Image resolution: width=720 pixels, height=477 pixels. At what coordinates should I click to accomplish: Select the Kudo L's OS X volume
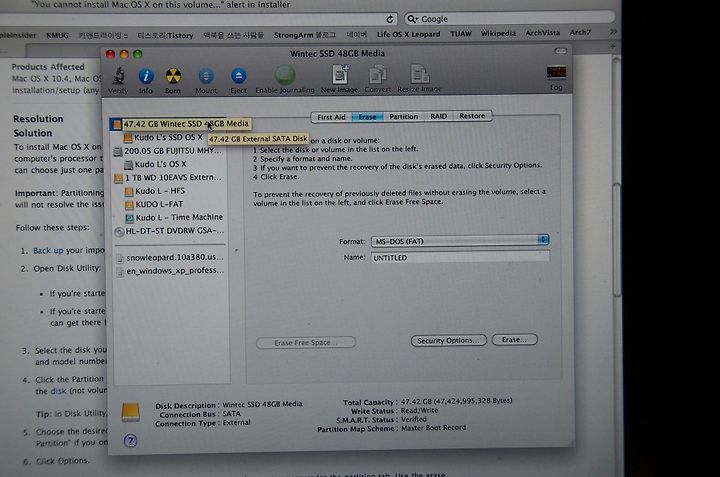(x=156, y=164)
